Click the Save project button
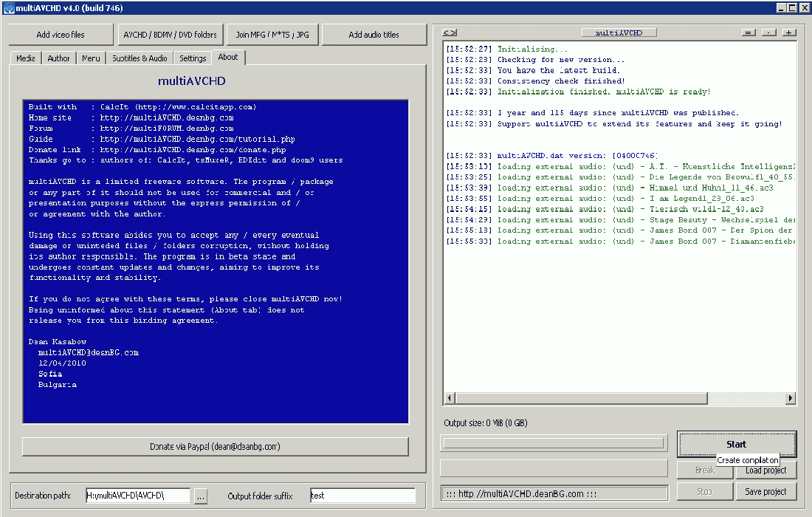Viewport: 812px width, 517px height. point(765,492)
